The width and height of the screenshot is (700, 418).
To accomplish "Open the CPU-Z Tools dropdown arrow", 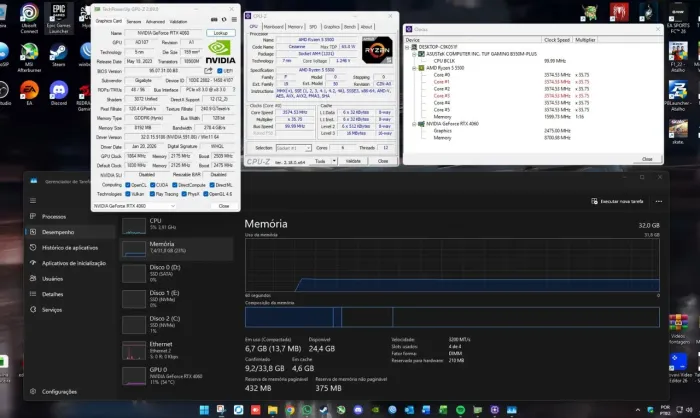I will (334, 161).
